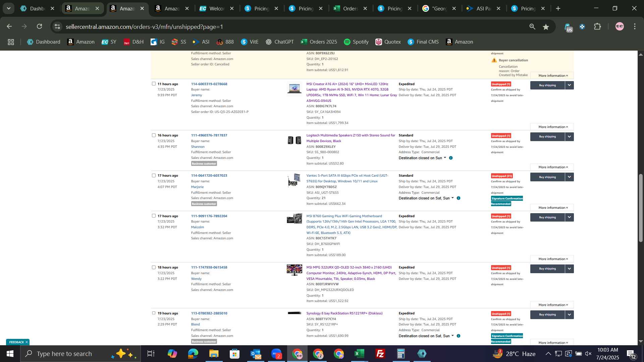Open the VitE bookmark
The image size is (644, 362).
coord(250,42)
